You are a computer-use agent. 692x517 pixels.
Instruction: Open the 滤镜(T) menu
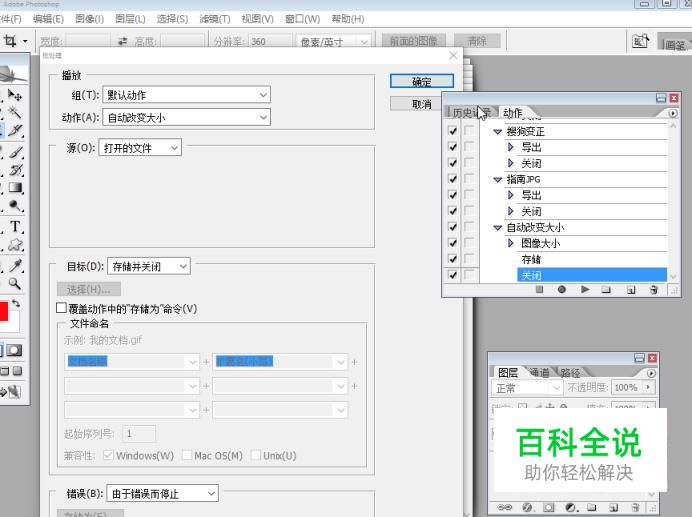pyautogui.click(x=214, y=19)
